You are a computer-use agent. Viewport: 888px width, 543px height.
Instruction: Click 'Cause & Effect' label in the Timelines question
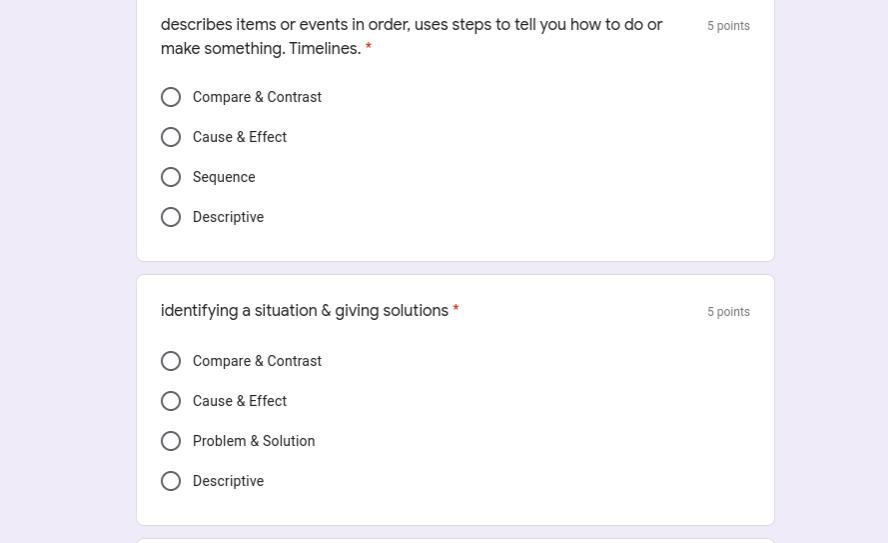point(240,137)
